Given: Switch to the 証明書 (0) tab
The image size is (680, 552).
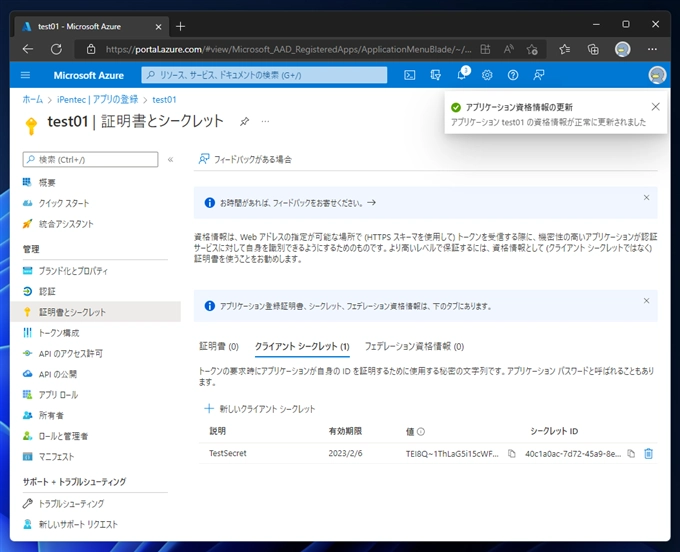Looking at the screenshot, I should click(218, 346).
